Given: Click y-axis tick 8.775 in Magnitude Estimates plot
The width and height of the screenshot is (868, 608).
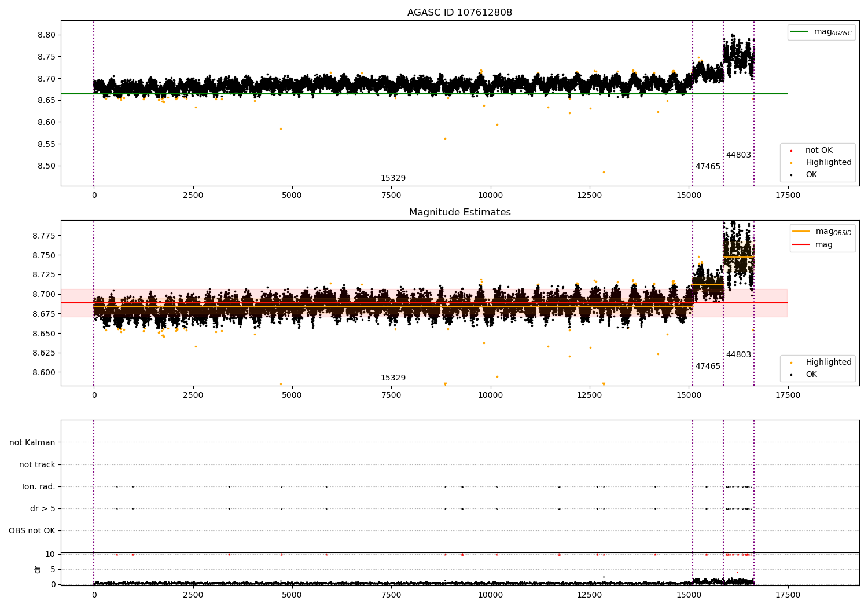Looking at the screenshot, I should pos(45,236).
